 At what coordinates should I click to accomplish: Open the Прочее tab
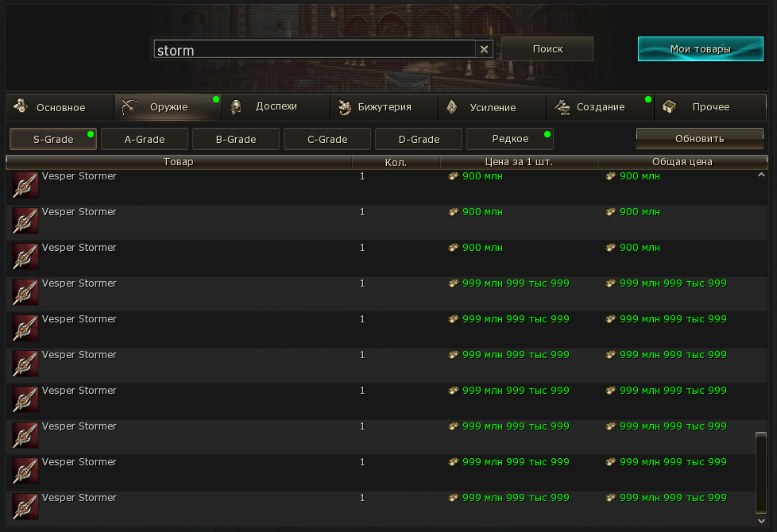tap(710, 106)
